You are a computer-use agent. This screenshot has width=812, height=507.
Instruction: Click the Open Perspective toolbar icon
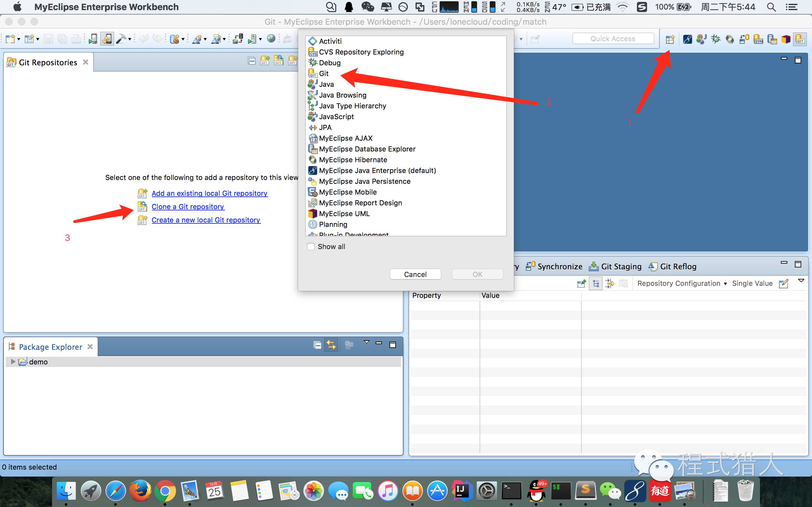[x=670, y=39]
